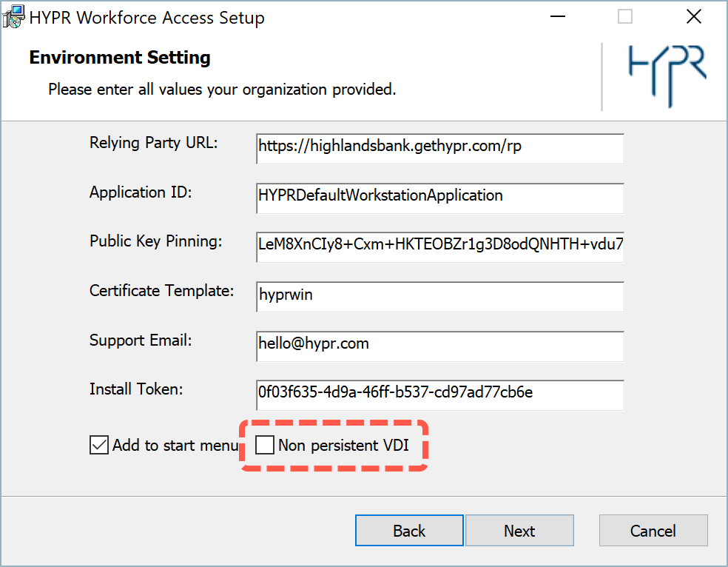Click the Non persistent VDI label text
The height and width of the screenshot is (567, 728).
(x=343, y=446)
